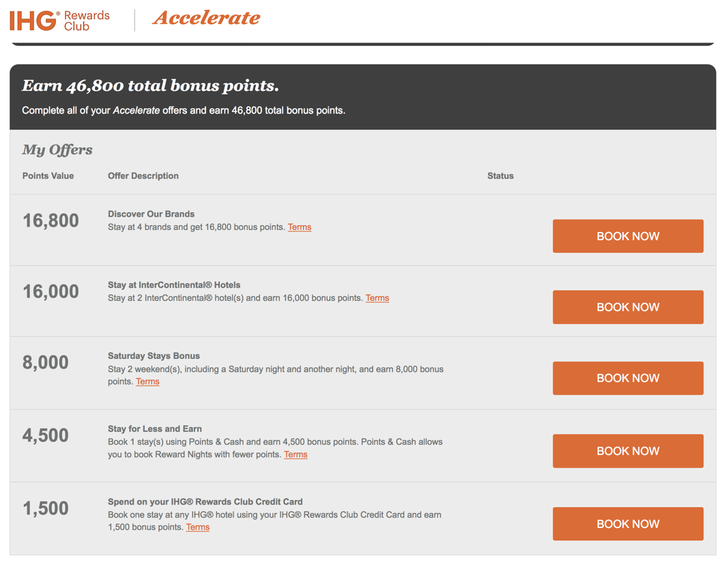Click the 'Status' column header
This screenshot has height=567, width=728.
tap(500, 176)
